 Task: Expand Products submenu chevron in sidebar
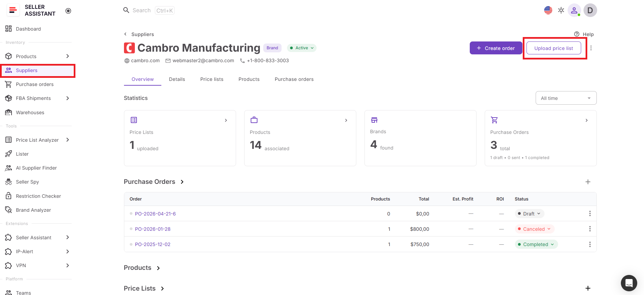(x=68, y=56)
